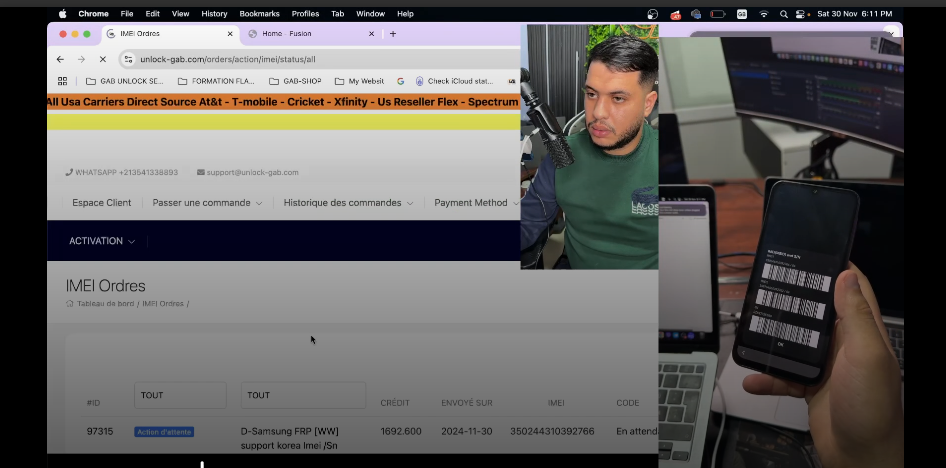Close the Home - Fusion tab
The width and height of the screenshot is (946, 468).
[372, 34]
